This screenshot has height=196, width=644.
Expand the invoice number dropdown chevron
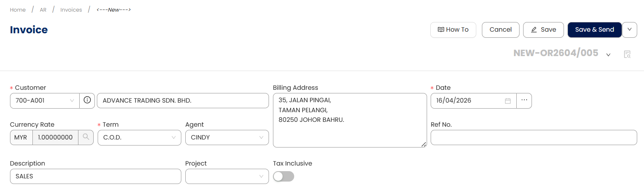(x=608, y=55)
